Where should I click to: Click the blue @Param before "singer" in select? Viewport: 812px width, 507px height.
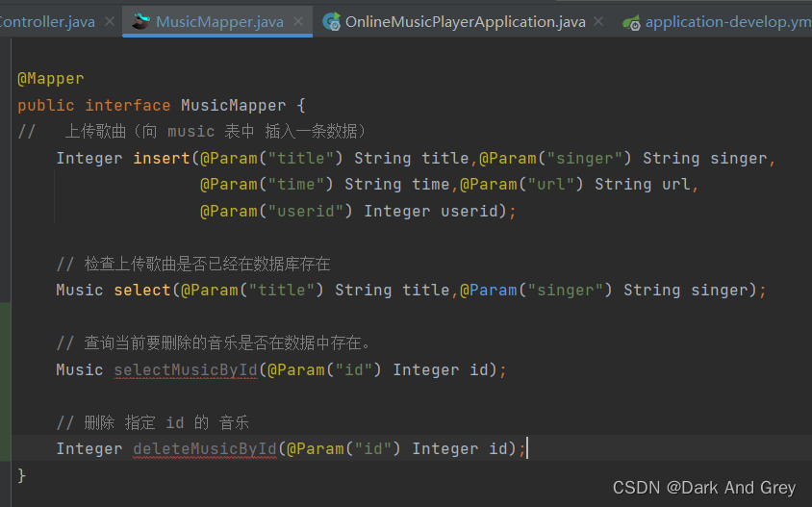(x=489, y=290)
